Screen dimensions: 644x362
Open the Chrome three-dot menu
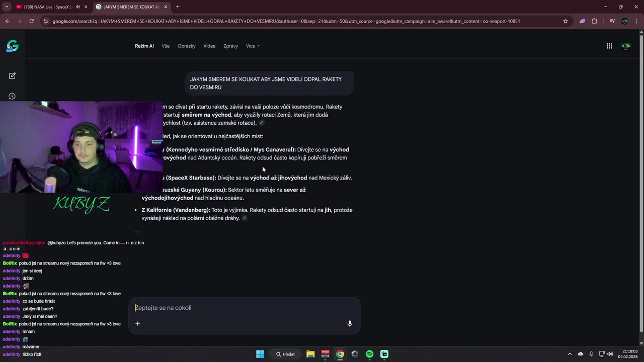tap(636, 21)
